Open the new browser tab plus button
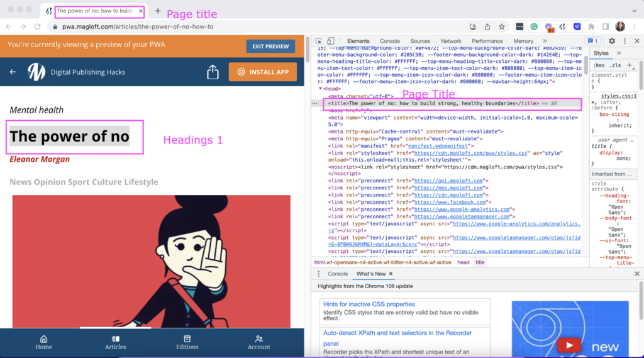 (158, 11)
